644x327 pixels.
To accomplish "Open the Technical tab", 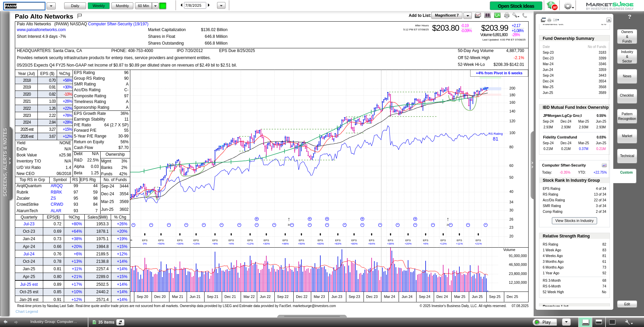I will pos(627,156).
